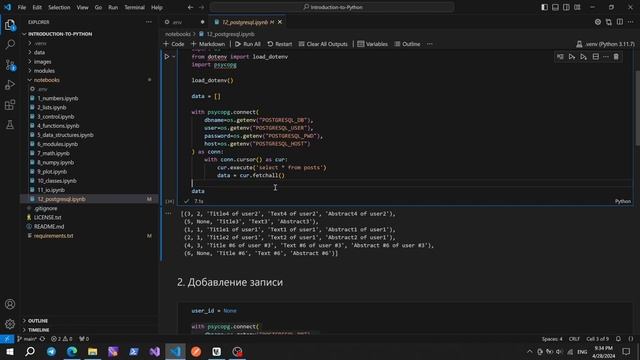Restart the notebook kernel
The image size is (640, 360).
280,44
